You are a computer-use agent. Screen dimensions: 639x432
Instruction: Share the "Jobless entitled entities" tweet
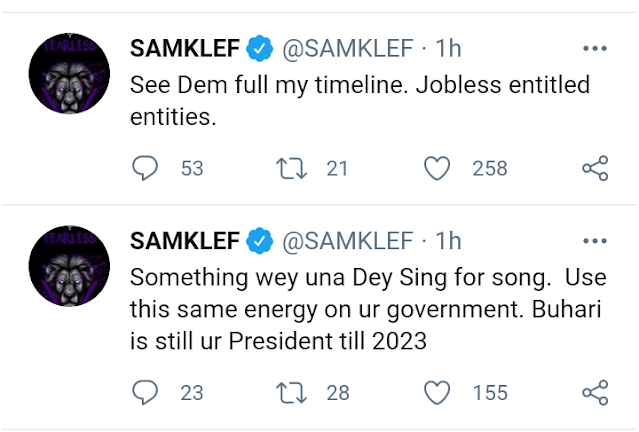pyautogui.click(x=594, y=169)
